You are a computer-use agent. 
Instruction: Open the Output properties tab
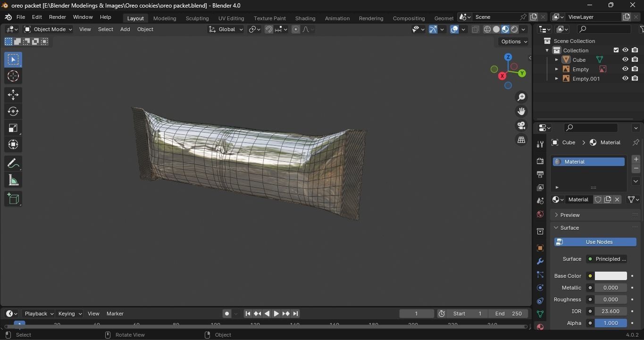click(x=540, y=174)
